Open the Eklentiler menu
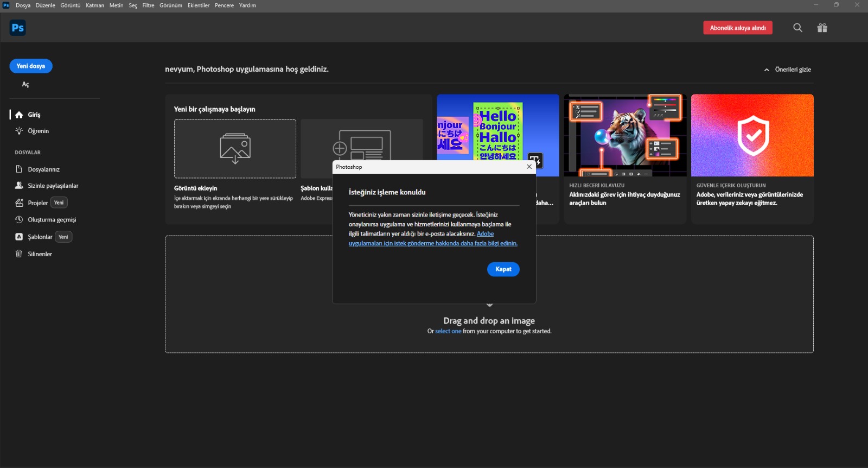This screenshot has width=868, height=468. click(199, 5)
